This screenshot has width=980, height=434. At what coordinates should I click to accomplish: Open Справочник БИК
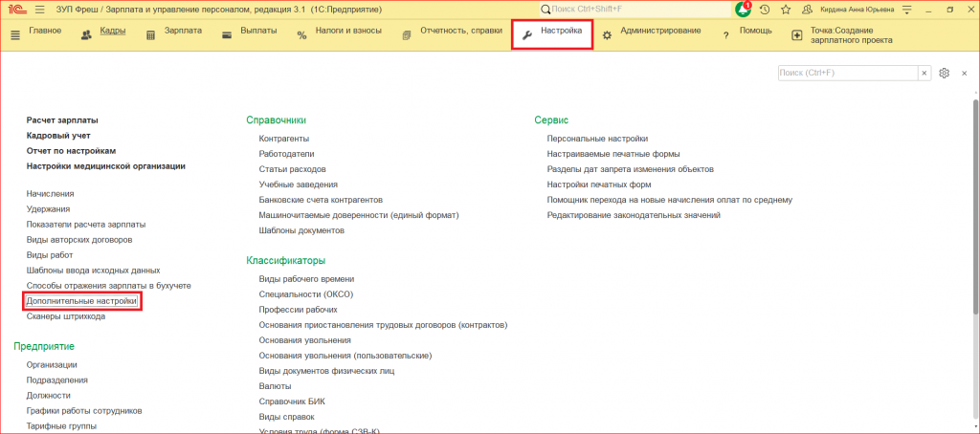tap(292, 401)
